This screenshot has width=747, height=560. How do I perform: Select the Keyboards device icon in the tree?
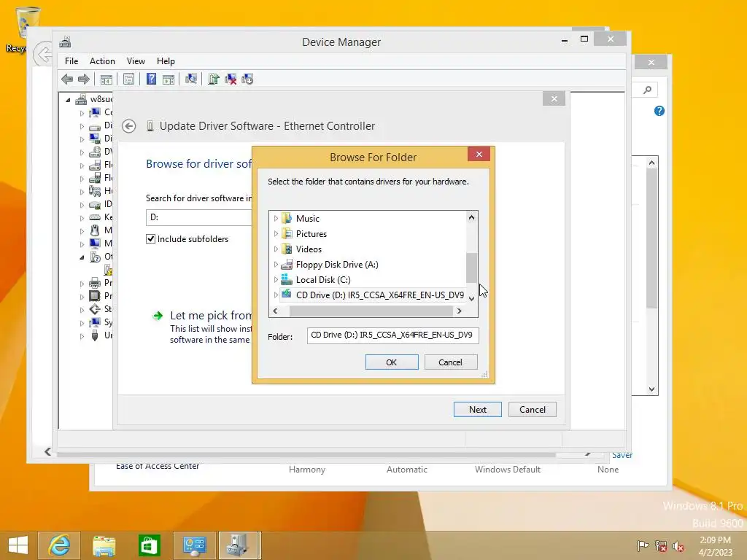point(95,217)
